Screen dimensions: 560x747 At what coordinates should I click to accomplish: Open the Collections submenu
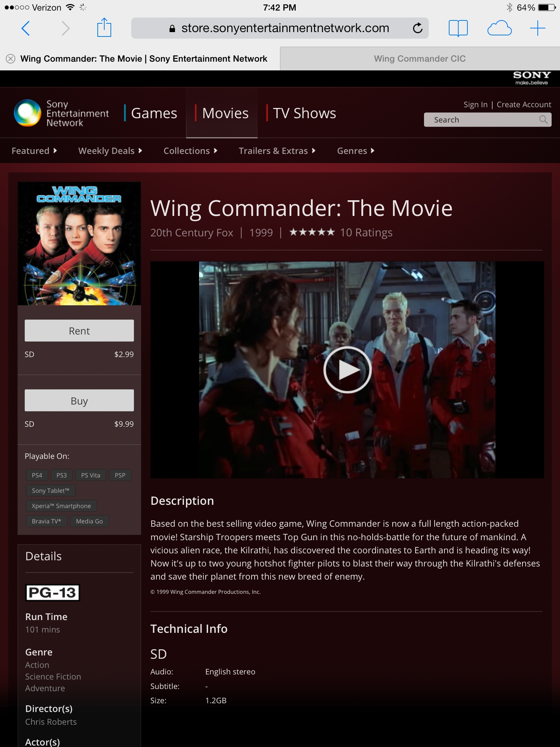(190, 151)
